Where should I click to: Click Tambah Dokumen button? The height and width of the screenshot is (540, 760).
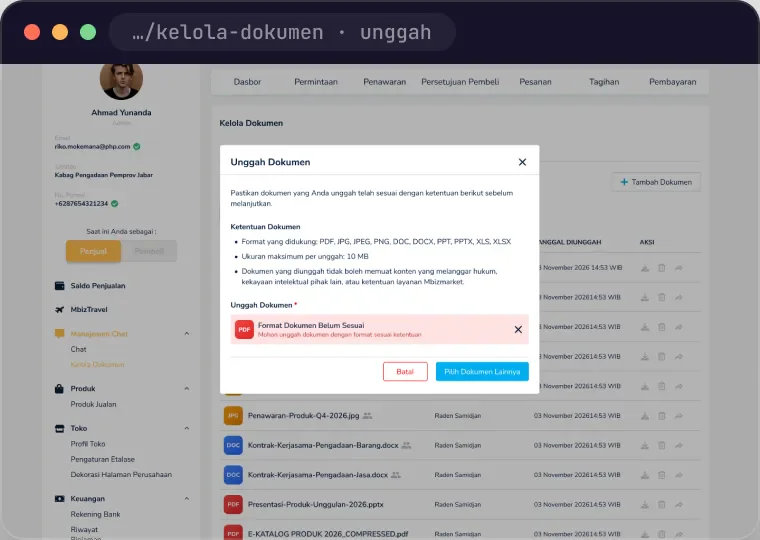[x=656, y=182]
